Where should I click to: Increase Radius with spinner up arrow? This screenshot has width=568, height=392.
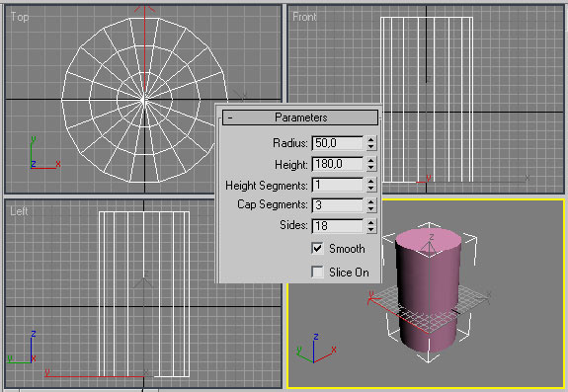click(x=370, y=139)
